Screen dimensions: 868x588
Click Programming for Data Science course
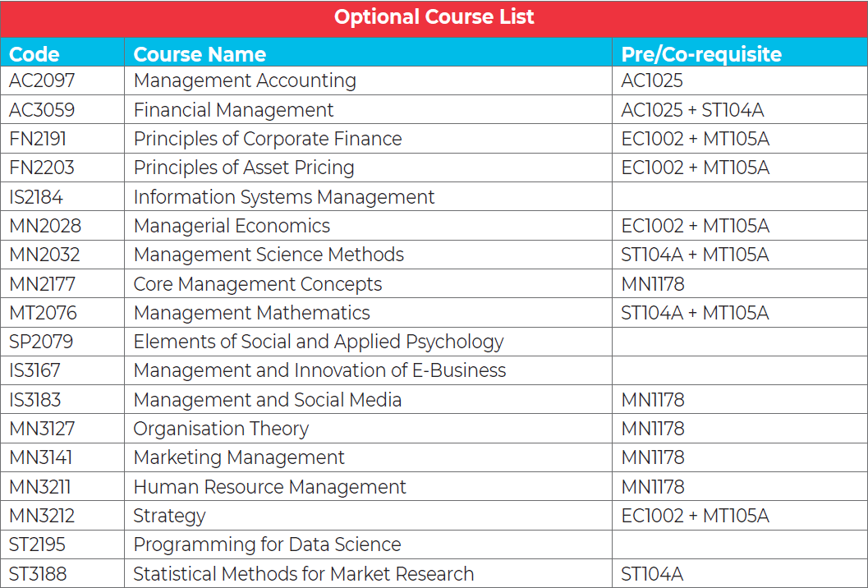coord(267,544)
